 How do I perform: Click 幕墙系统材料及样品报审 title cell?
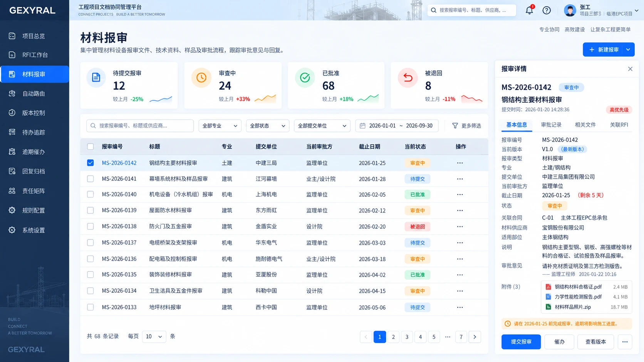(x=178, y=179)
